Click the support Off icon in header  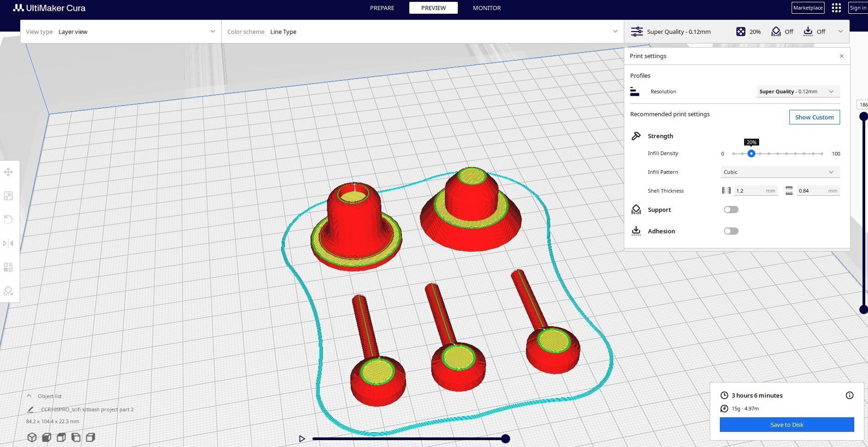click(x=776, y=32)
